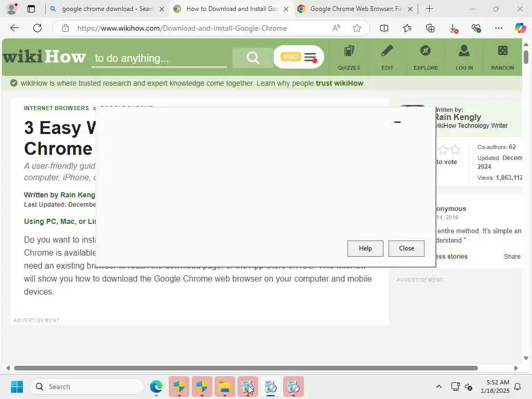Image resolution: width=532 pixels, height=399 pixels.
Task: Open the tab actions menu icon
Action: pos(31,9)
